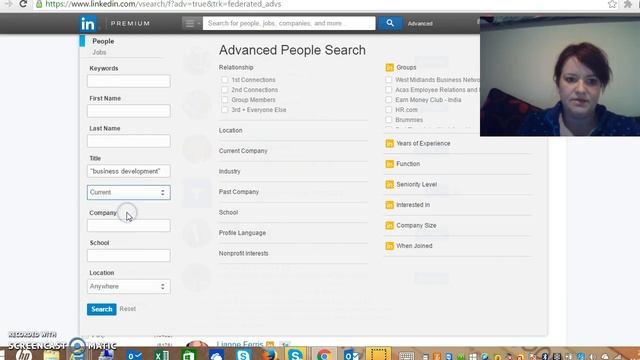This screenshot has height=360, width=640.
Task: Open the When Joined filter
Action: 414,246
